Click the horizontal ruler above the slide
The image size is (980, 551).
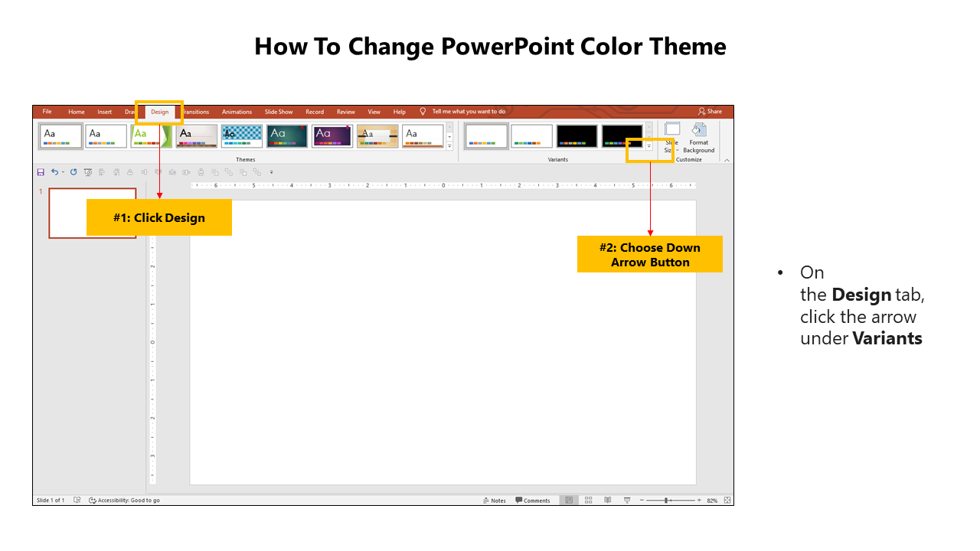point(443,185)
